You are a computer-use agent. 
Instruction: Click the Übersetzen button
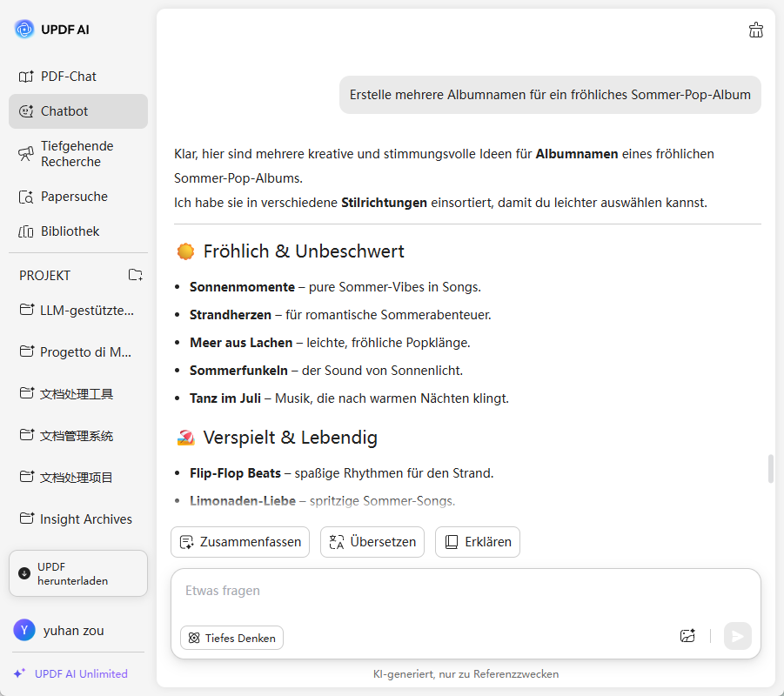coord(372,542)
